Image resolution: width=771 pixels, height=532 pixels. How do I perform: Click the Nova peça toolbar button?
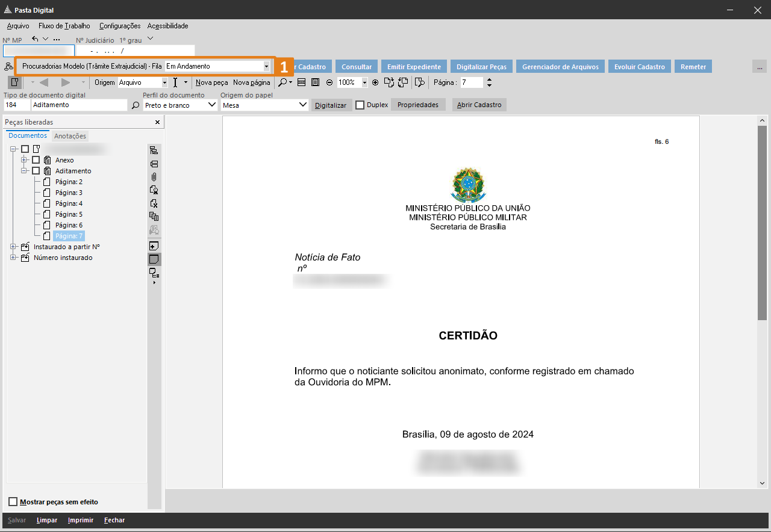[x=212, y=82]
